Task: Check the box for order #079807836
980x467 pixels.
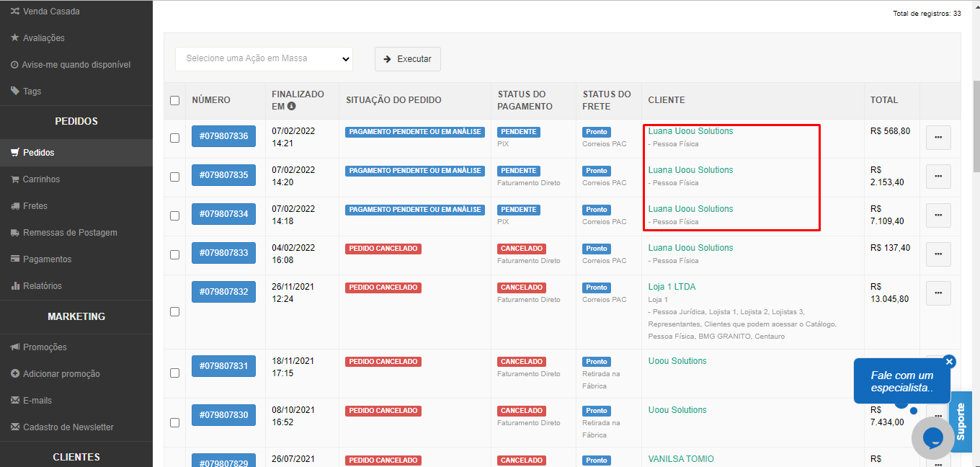Action: click(174, 138)
